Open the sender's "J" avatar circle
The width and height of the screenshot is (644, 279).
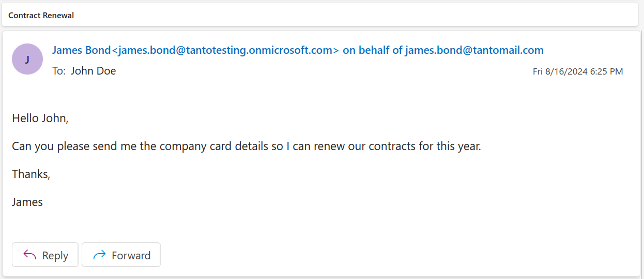tap(27, 59)
